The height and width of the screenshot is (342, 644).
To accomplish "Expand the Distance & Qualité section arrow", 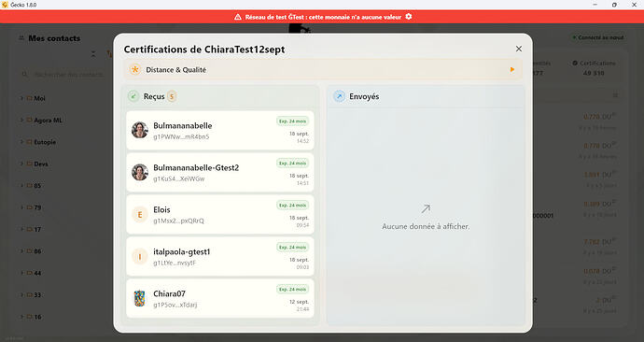I will (512, 69).
